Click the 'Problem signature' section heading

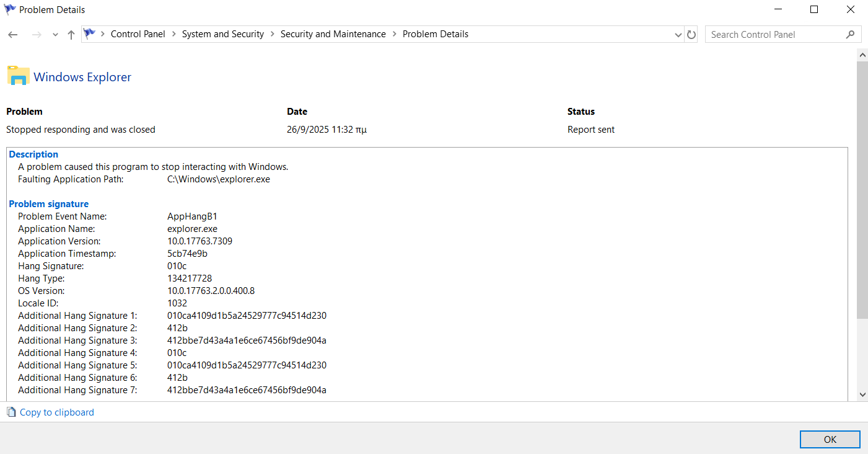48,204
